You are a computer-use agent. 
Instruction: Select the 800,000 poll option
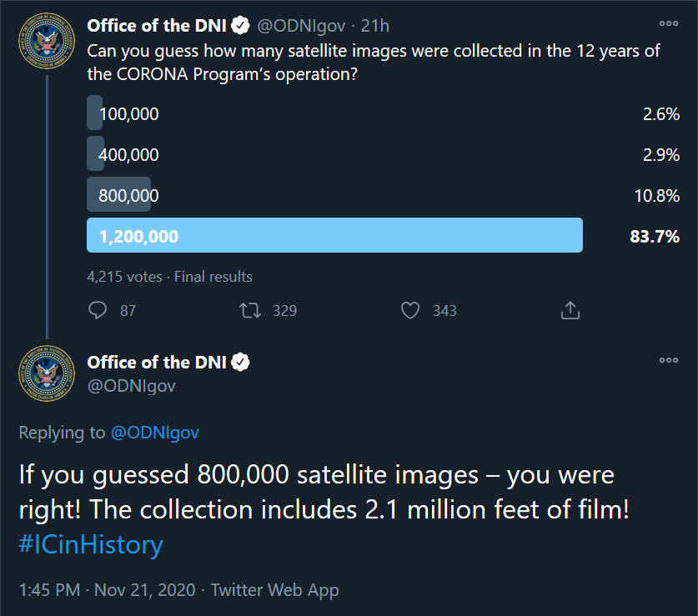tap(128, 195)
